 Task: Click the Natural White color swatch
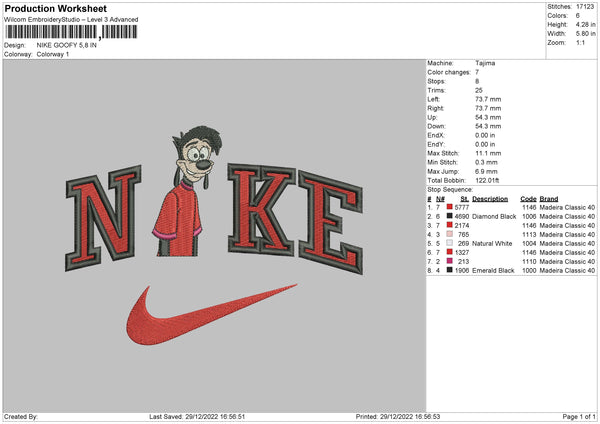(450, 243)
